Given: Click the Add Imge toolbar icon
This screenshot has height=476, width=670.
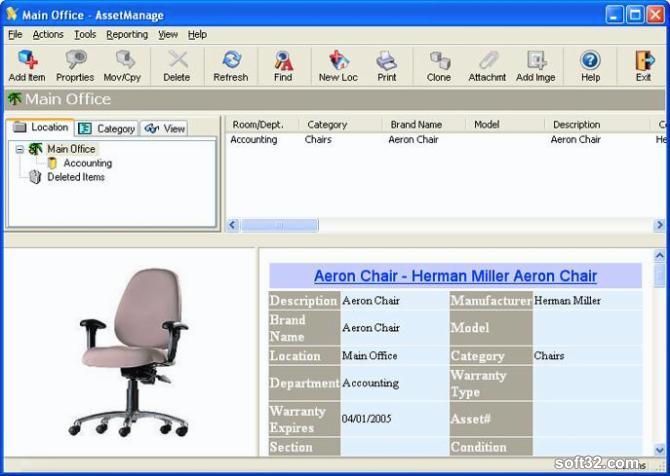Looking at the screenshot, I should [x=537, y=60].
